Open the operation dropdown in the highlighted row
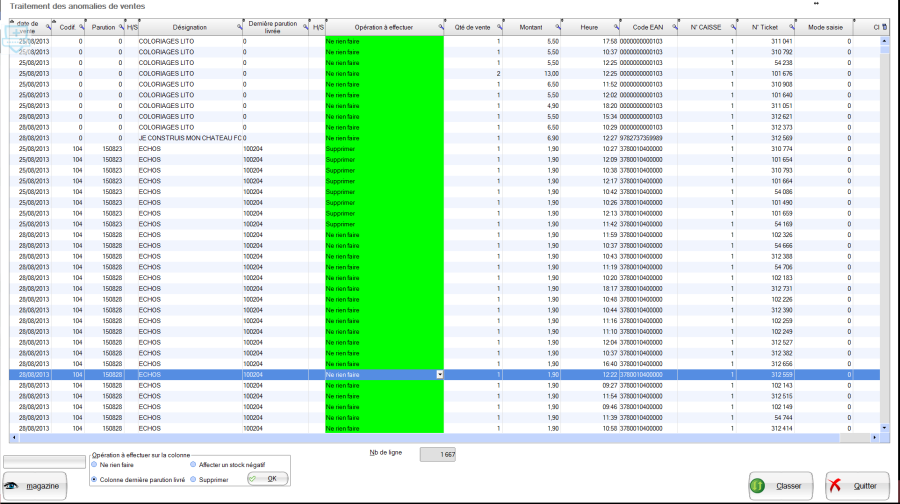 [x=439, y=374]
